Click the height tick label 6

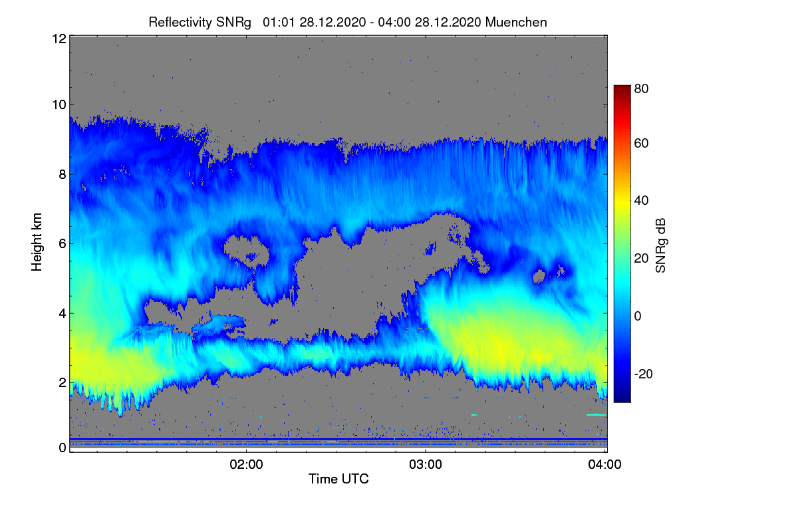[x=62, y=243]
